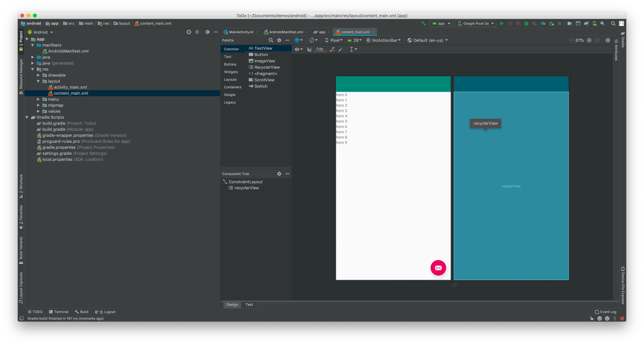Click the green Debug bug icon
This screenshot has width=644, height=345.
click(526, 23)
